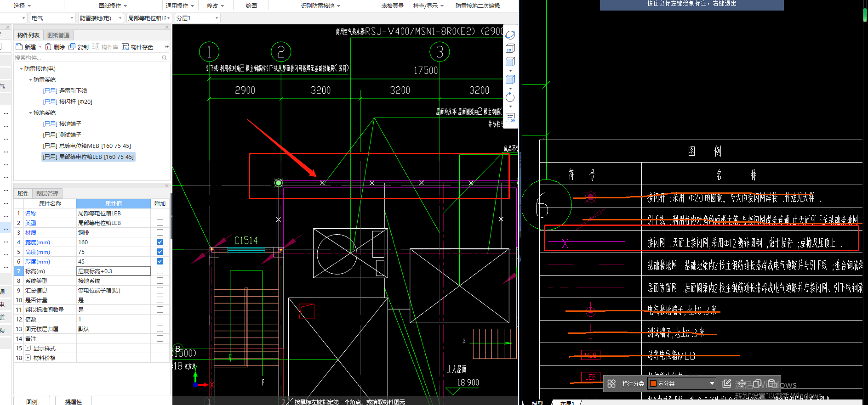Click the orange 未分类 color swatch
This screenshot has width=868, height=405.
pos(653,383)
